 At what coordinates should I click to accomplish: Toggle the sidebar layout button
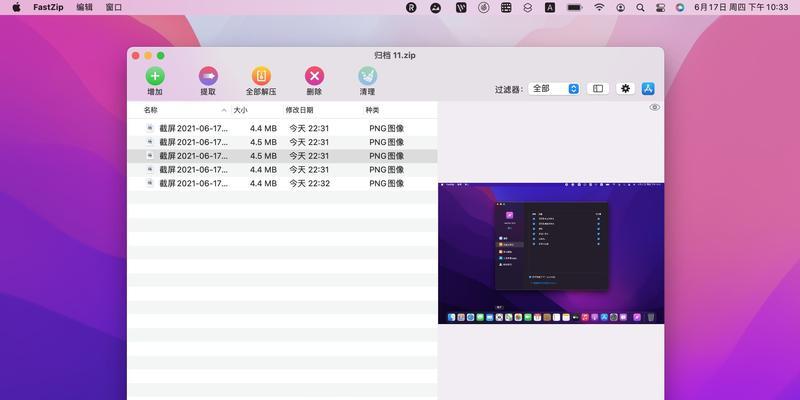(598, 89)
